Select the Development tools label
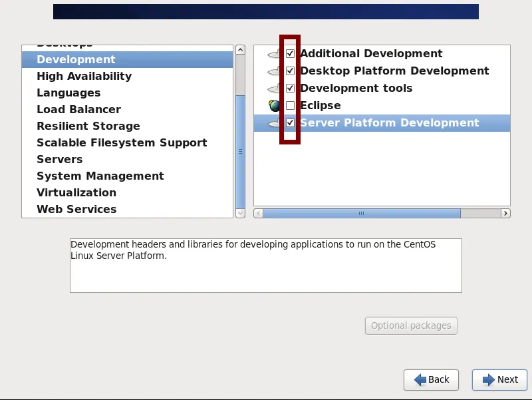Image resolution: width=532 pixels, height=400 pixels. click(x=356, y=88)
